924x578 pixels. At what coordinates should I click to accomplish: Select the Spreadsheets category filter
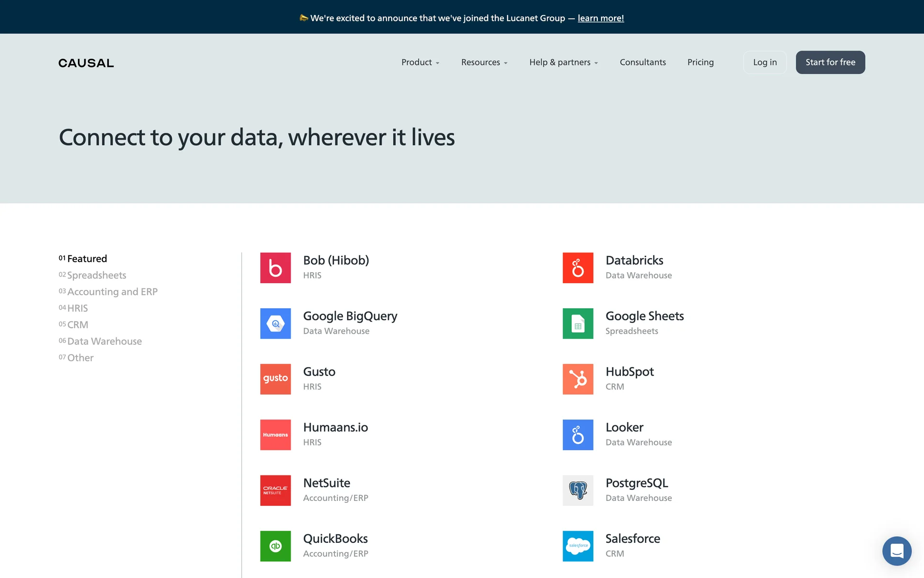point(96,275)
